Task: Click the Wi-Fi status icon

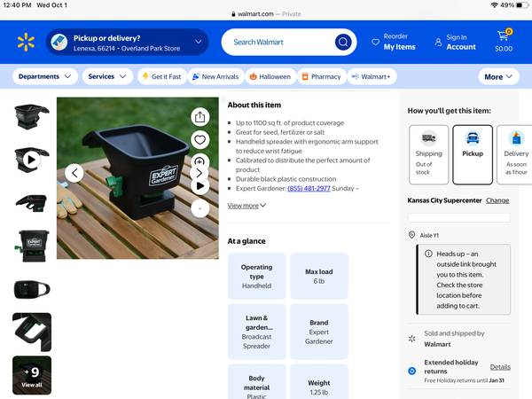Action: click(495, 5)
